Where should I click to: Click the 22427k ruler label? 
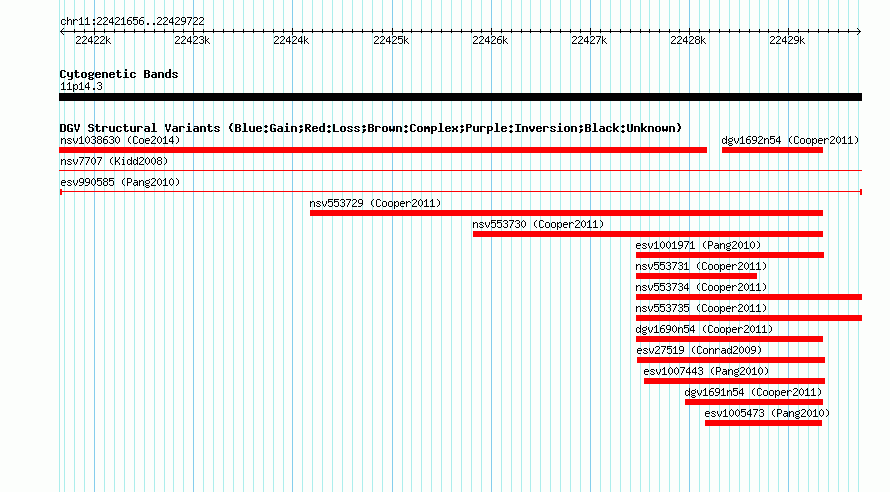(589, 40)
